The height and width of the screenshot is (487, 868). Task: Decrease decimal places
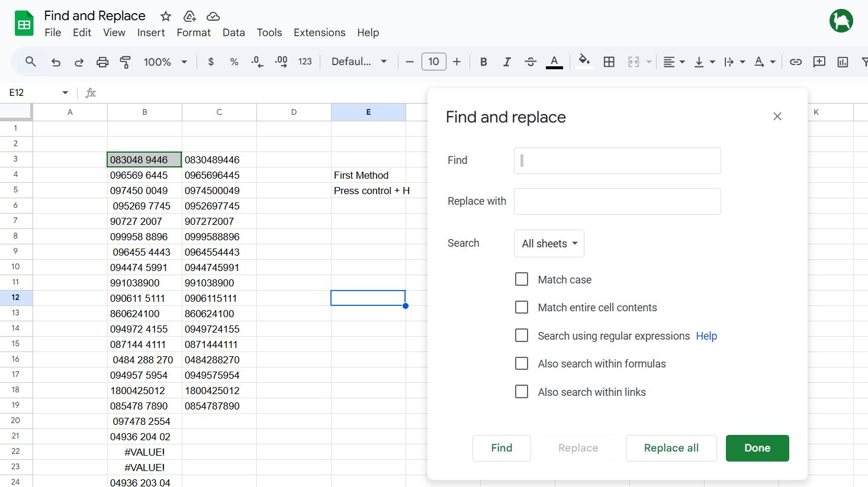coord(258,62)
